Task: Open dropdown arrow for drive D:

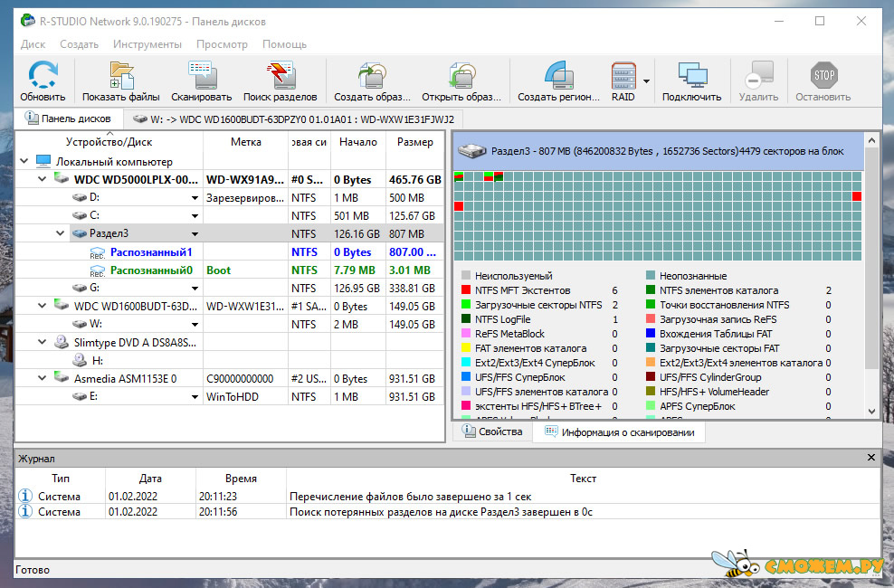Action: 195,198
